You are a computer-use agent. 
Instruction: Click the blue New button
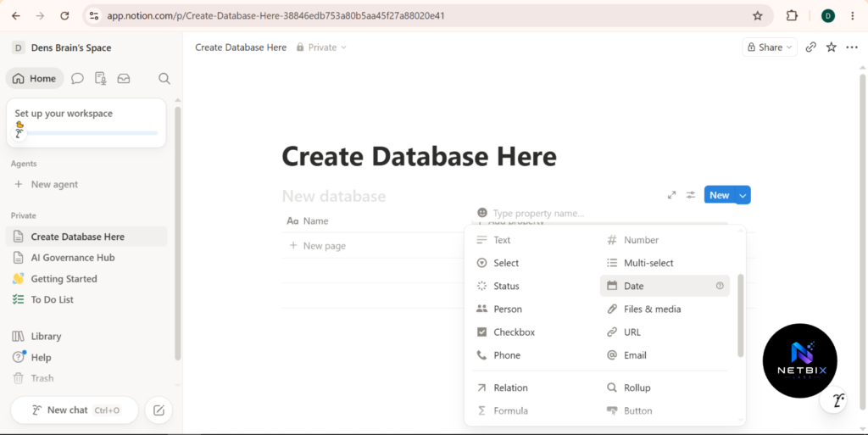pyautogui.click(x=719, y=195)
